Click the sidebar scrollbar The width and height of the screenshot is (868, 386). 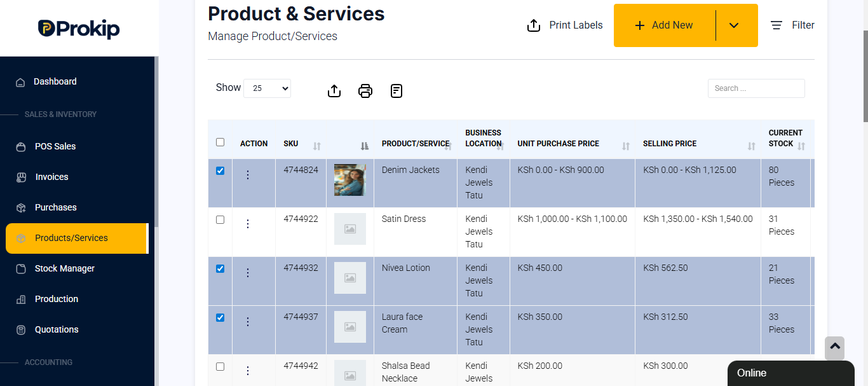coord(156,141)
